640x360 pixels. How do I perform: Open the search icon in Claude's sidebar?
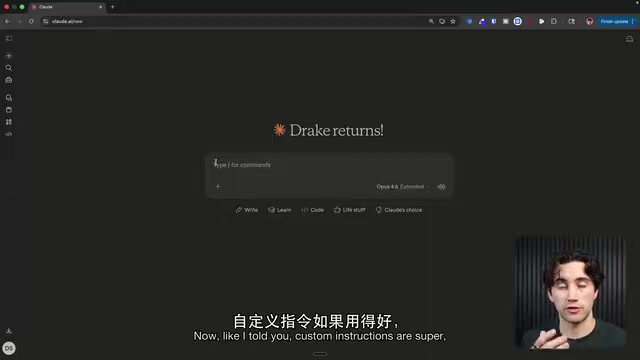(9, 68)
